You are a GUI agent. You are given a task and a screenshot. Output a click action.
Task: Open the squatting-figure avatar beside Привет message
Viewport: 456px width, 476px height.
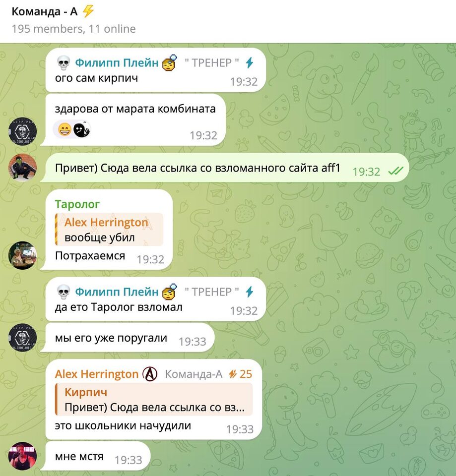pyautogui.click(x=22, y=168)
